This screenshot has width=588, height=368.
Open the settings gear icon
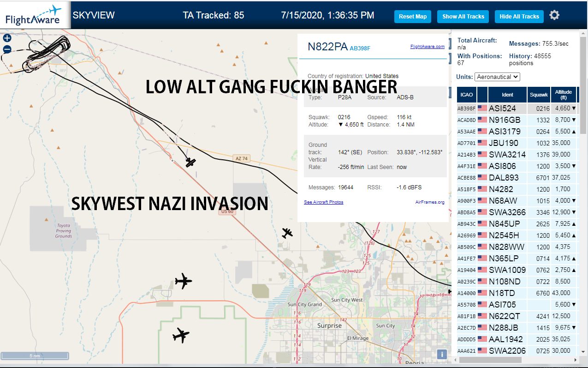(x=554, y=15)
